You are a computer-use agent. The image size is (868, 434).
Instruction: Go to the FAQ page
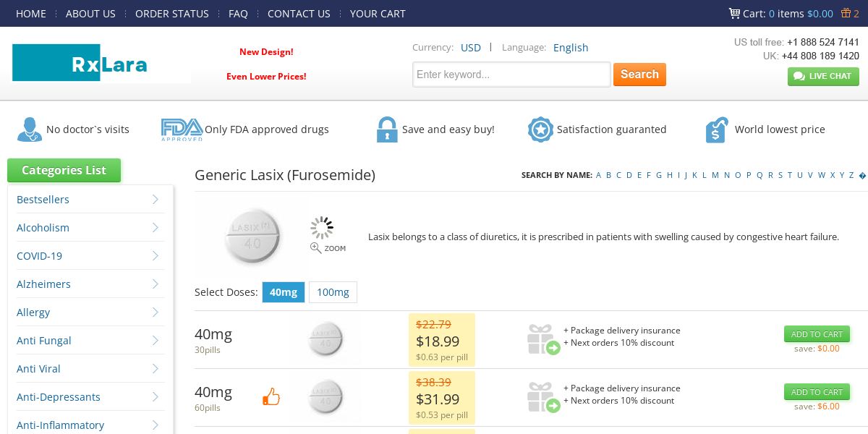coord(238,14)
